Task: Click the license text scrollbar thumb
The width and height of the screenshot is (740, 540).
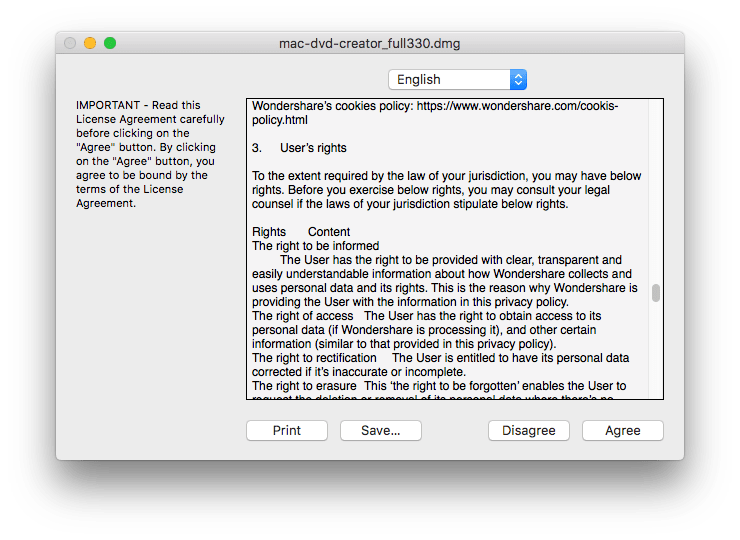Action: pos(656,293)
